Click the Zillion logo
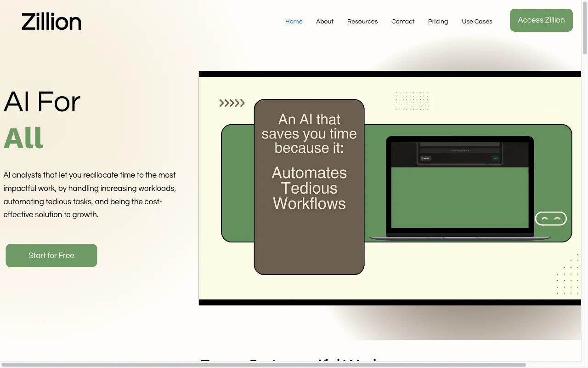 (x=51, y=22)
